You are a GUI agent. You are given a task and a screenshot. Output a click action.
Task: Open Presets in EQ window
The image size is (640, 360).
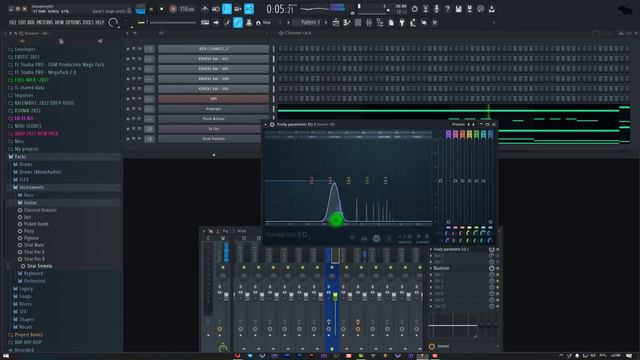(x=458, y=124)
